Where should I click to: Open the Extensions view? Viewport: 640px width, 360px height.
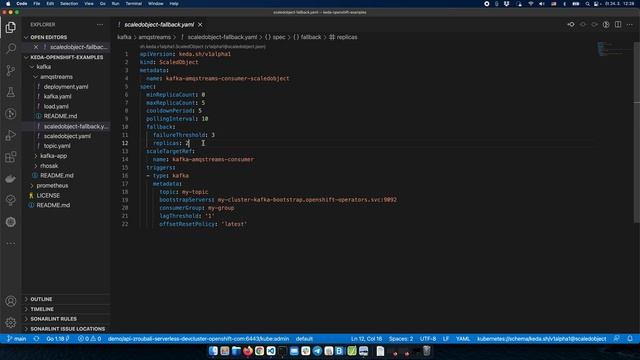coord(11,157)
